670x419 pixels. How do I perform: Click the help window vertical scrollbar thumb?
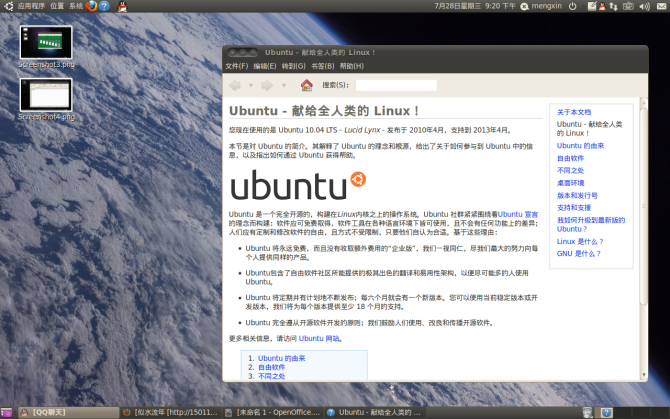(644, 207)
